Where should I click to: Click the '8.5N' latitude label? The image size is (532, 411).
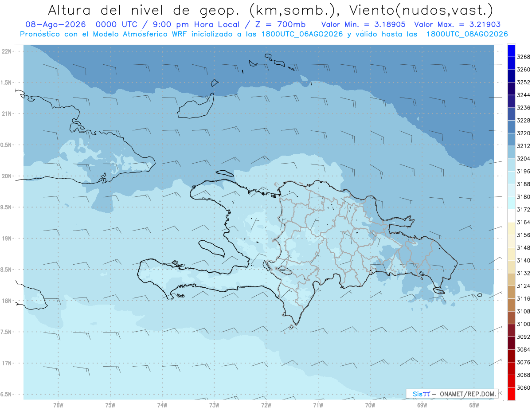pos(6,270)
